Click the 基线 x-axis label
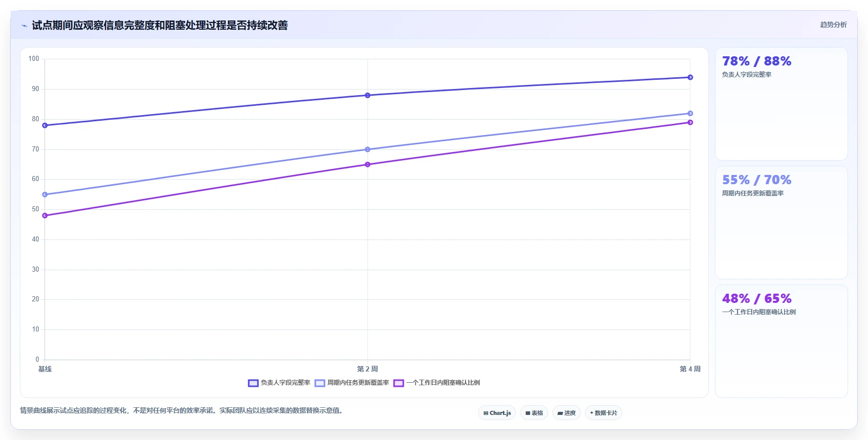 (x=45, y=369)
